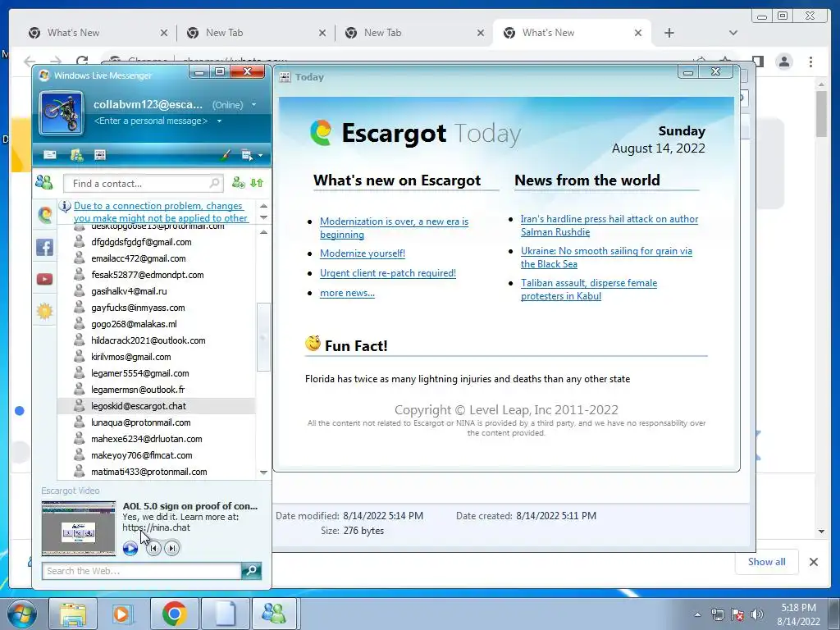
Task: Click the AOL 5.0 video thumbnail
Action: tap(79, 529)
